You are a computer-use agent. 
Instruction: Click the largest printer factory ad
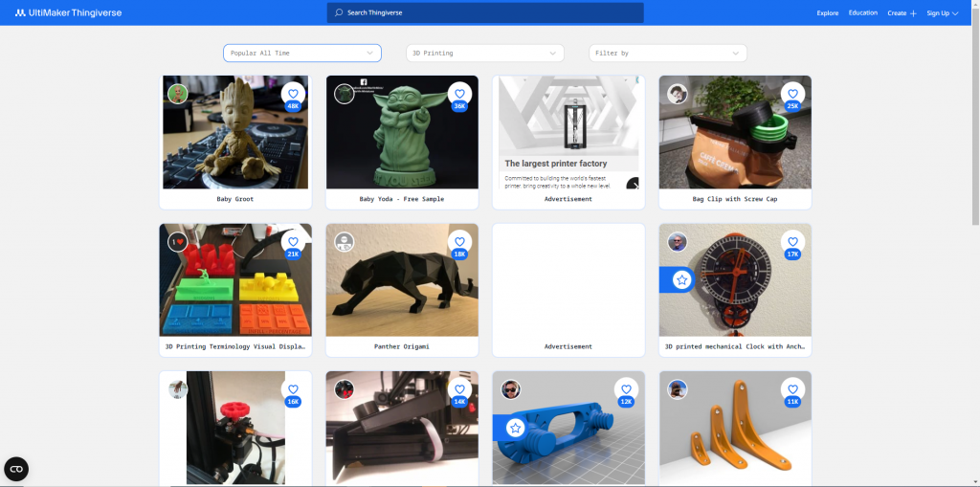568,133
